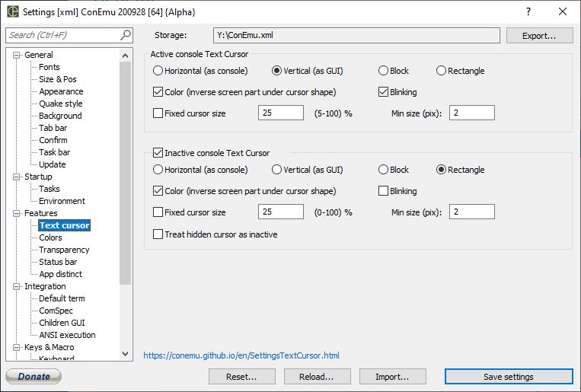Open the App distinct page
The width and height of the screenshot is (581, 392).
coord(60,274)
